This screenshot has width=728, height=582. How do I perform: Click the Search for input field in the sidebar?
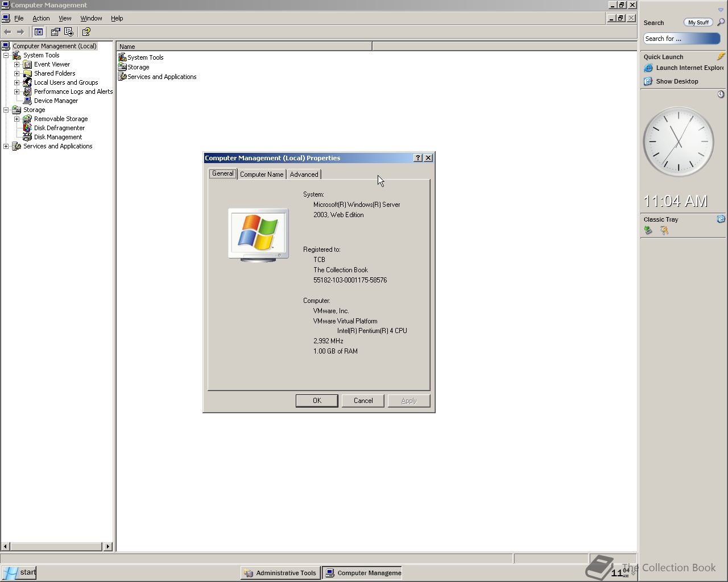(x=681, y=39)
